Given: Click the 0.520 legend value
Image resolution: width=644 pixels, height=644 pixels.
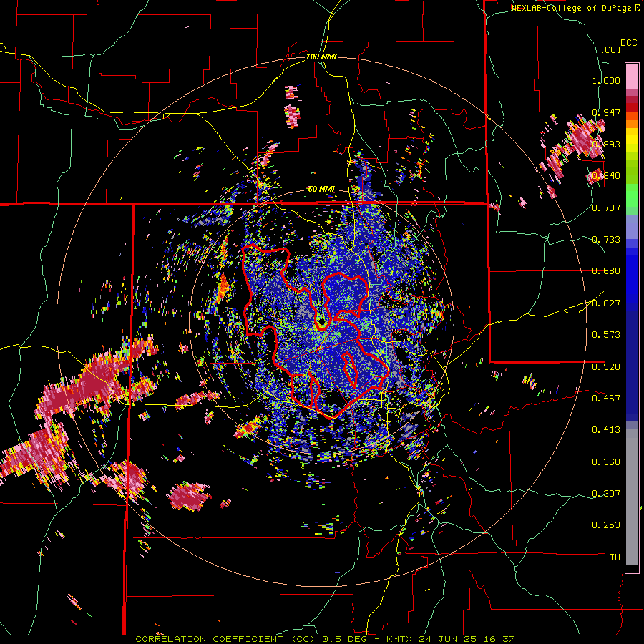Looking at the screenshot, I should point(606,366).
